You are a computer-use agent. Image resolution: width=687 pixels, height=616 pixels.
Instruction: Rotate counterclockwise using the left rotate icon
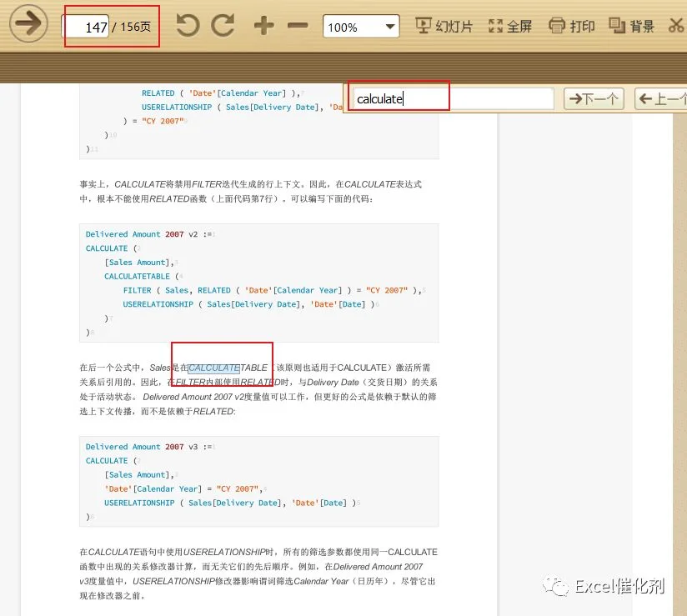tap(188, 25)
